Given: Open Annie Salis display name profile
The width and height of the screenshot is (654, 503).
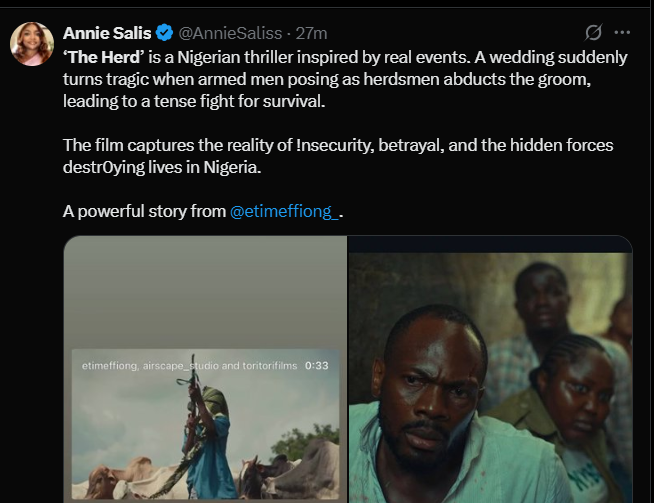Looking at the screenshot, I should coord(107,33).
